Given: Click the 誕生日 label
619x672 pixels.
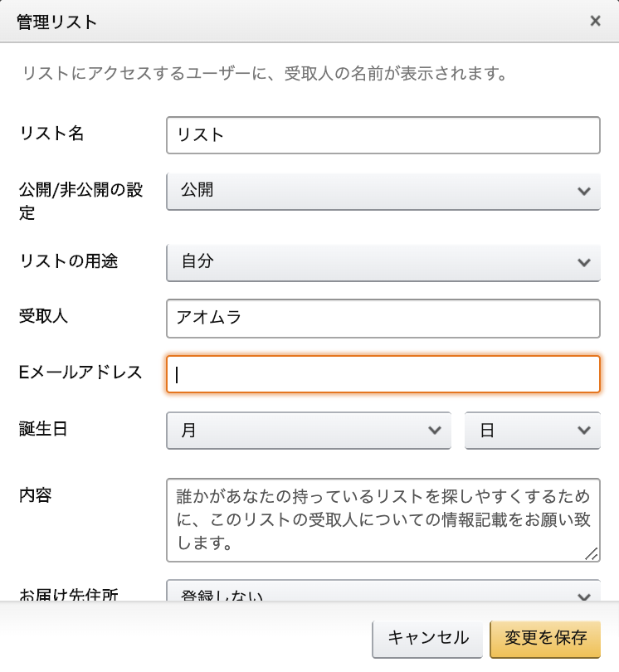Looking at the screenshot, I should pos(43,429).
